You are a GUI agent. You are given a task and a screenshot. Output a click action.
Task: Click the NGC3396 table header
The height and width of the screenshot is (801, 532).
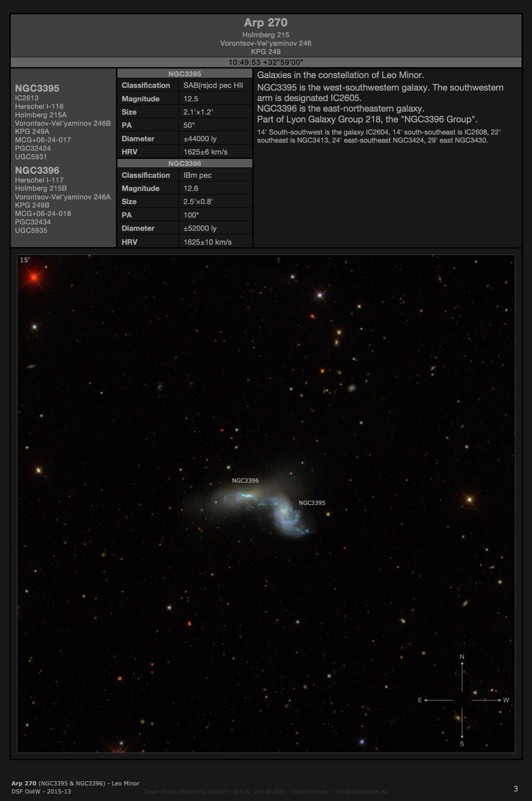pyautogui.click(x=185, y=163)
